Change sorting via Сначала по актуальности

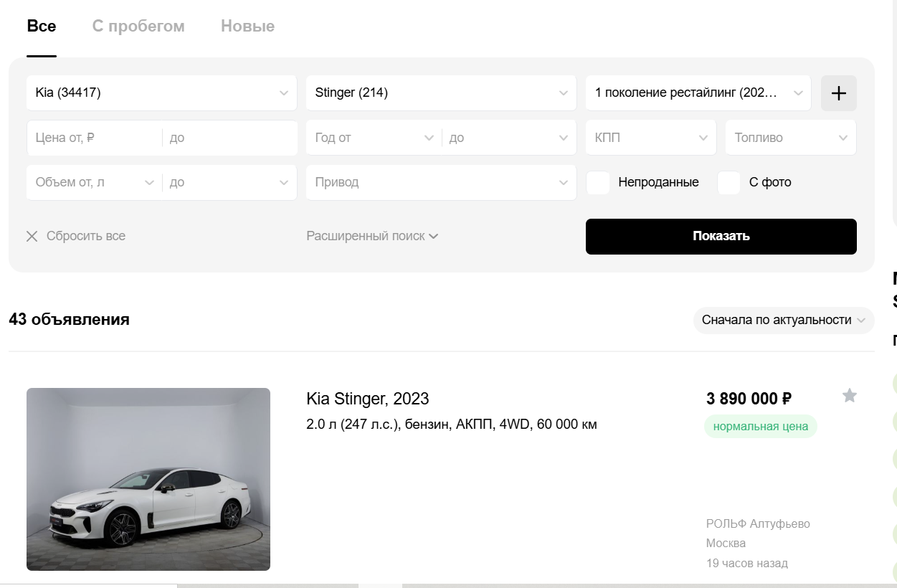[783, 321]
